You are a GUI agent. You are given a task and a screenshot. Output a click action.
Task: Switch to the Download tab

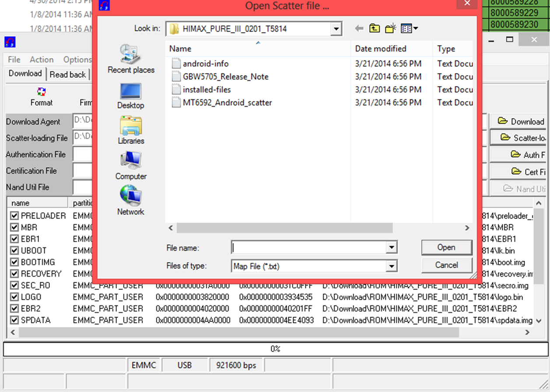25,73
